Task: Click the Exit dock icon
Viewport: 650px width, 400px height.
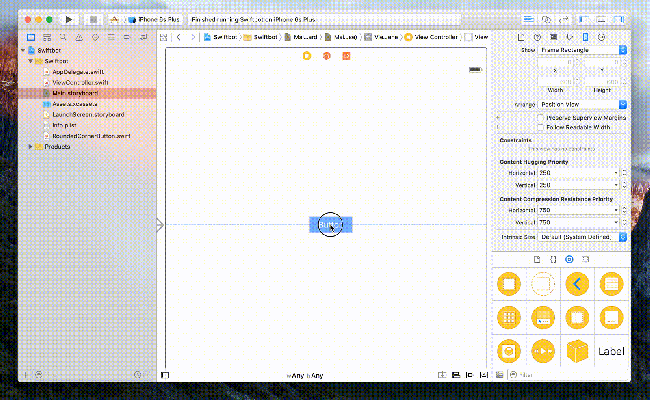Action: 346,56
